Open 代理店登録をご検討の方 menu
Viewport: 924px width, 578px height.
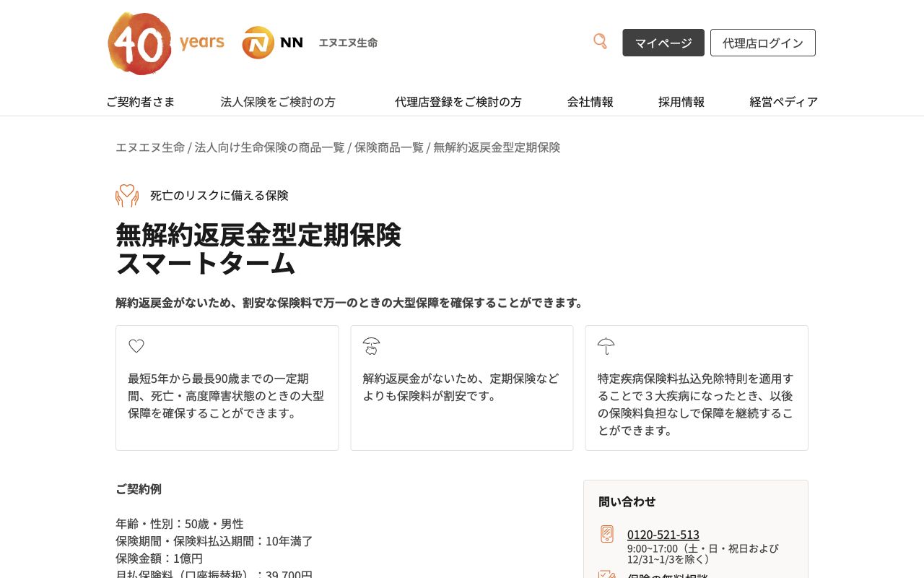[458, 102]
